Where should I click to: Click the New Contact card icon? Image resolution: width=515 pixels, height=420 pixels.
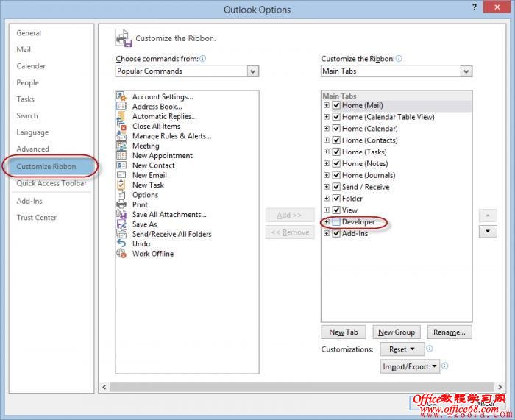click(121, 165)
